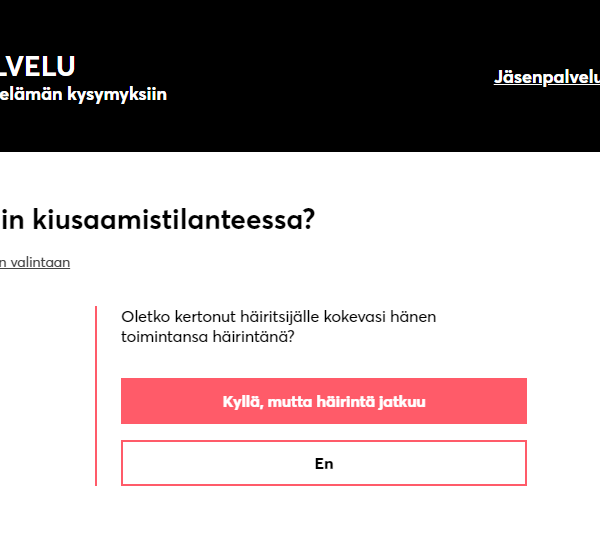600x549 pixels.
Task: Choose the pink filled answer option
Action: tap(324, 401)
